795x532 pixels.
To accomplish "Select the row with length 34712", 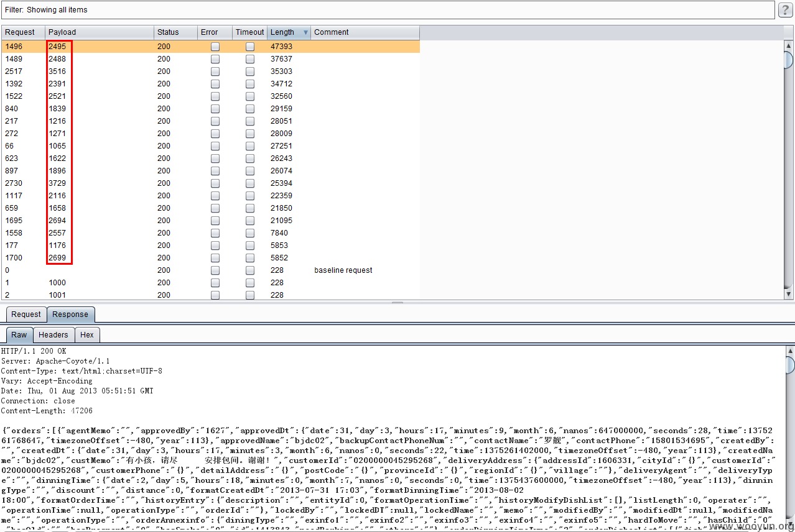I will [x=210, y=84].
